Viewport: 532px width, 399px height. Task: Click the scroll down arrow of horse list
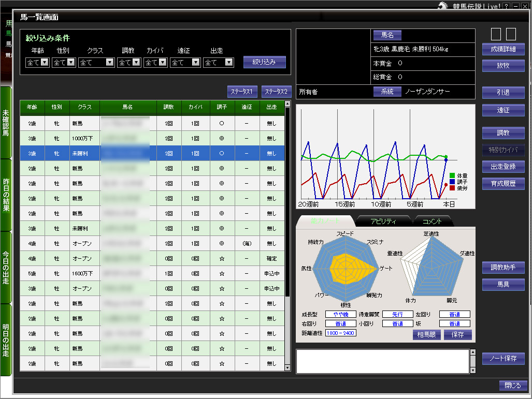288,367
